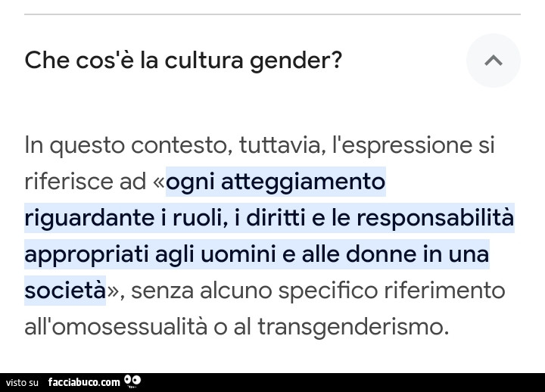Viewport: 545px width, 392px height.
Task: Click the highlighted line starting "appropriati agli uomini"
Action: point(257,255)
